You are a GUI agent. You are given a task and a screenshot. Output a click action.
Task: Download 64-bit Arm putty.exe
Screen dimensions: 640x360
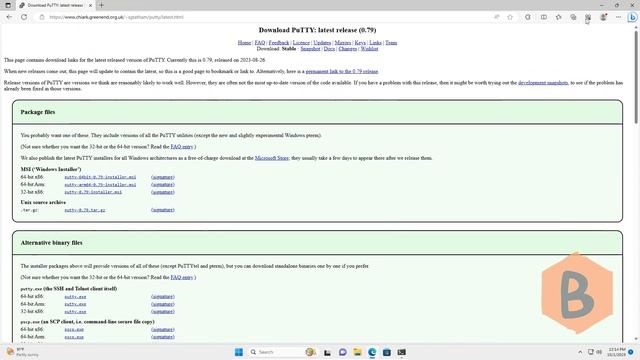[75, 304]
